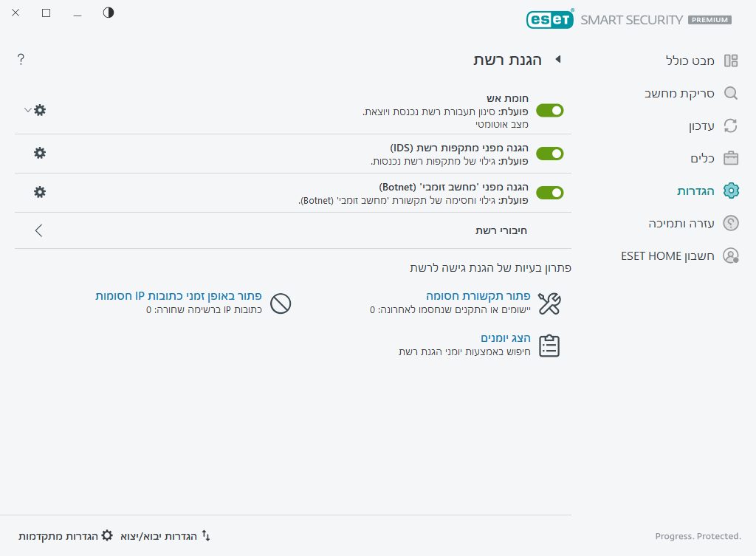Image resolution: width=756 pixels, height=556 pixels.
Task: Disable the IDS network attack protection toggle
Action: pyautogui.click(x=549, y=154)
